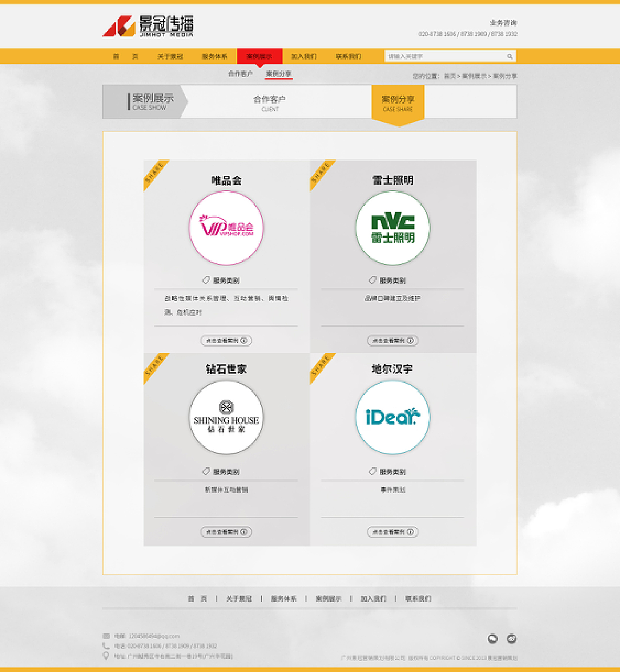The height and width of the screenshot is (672, 620).
Task: Click footer link 加入我们
Action: click(373, 599)
